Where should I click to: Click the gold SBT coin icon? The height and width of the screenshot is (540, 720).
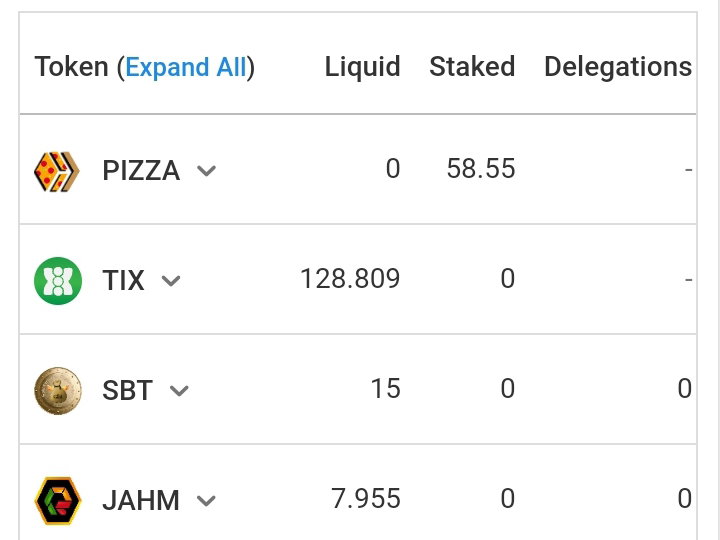pyautogui.click(x=58, y=391)
